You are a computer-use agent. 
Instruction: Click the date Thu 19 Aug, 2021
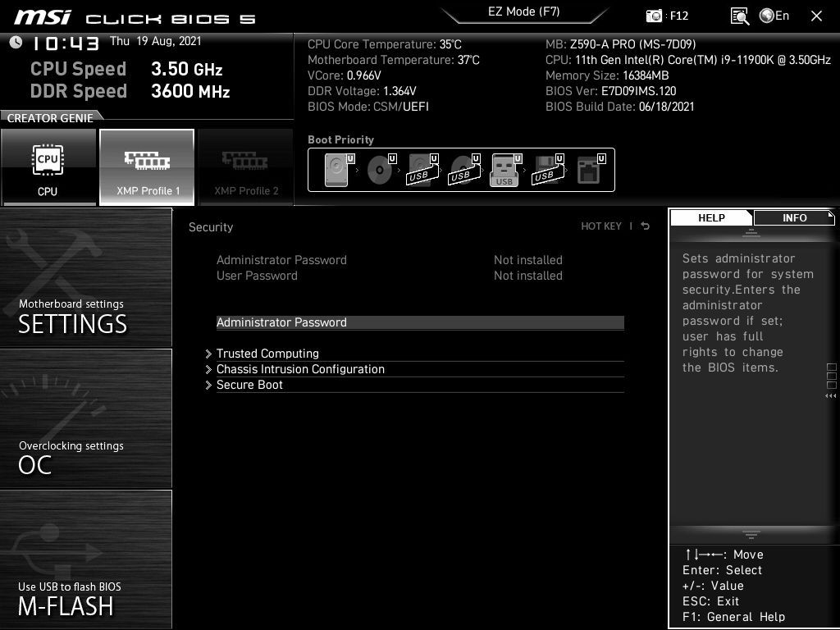tap(155, 41)
